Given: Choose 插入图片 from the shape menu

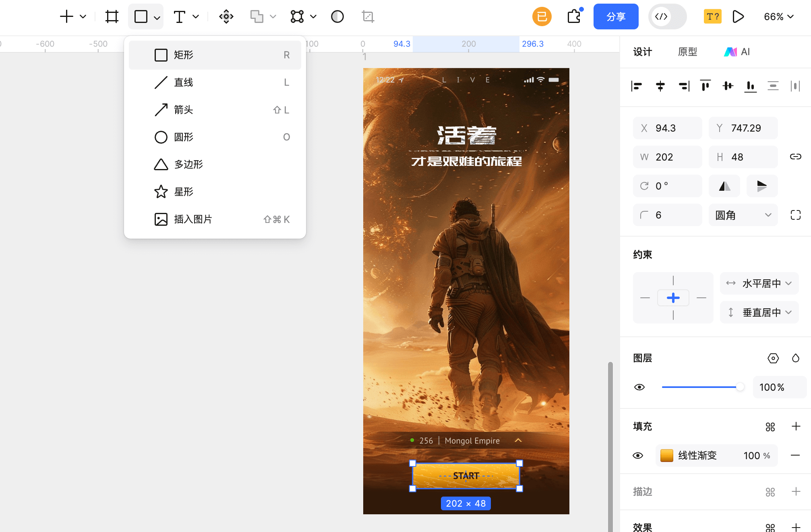Looking at the screenshot, I should click(193, 219).
